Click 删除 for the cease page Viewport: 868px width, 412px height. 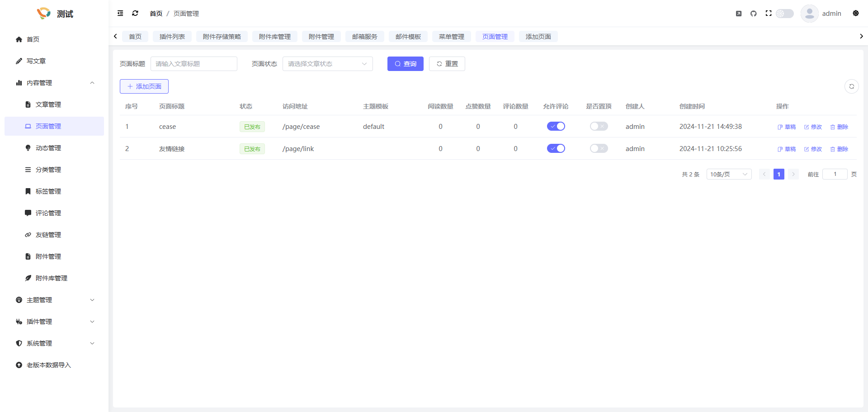[839, 127]
